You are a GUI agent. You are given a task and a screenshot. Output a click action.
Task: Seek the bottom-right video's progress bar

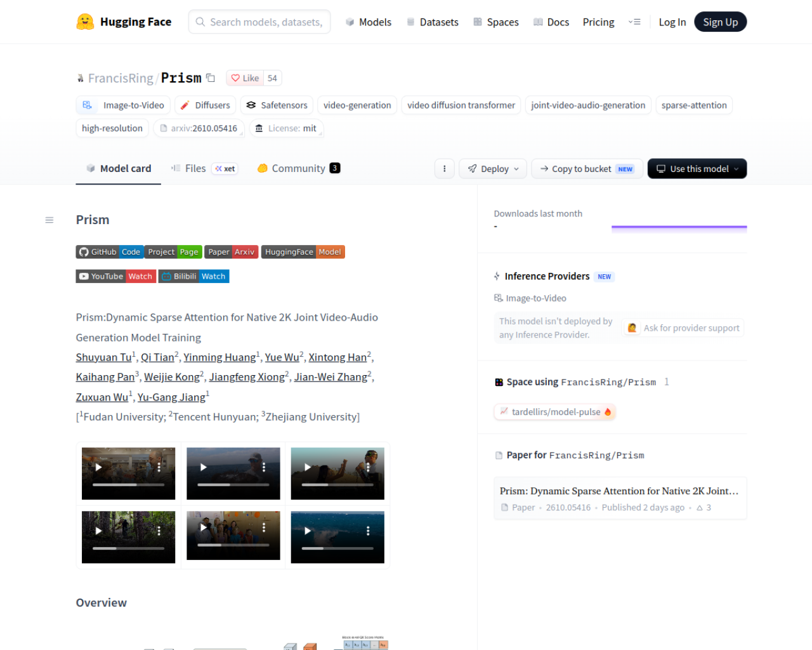[337, 548]
